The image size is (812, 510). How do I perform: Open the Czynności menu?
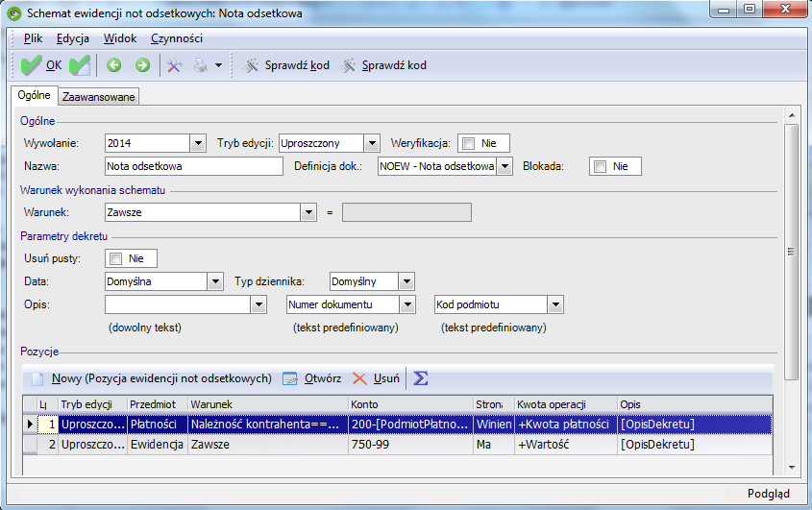(177, 38)
